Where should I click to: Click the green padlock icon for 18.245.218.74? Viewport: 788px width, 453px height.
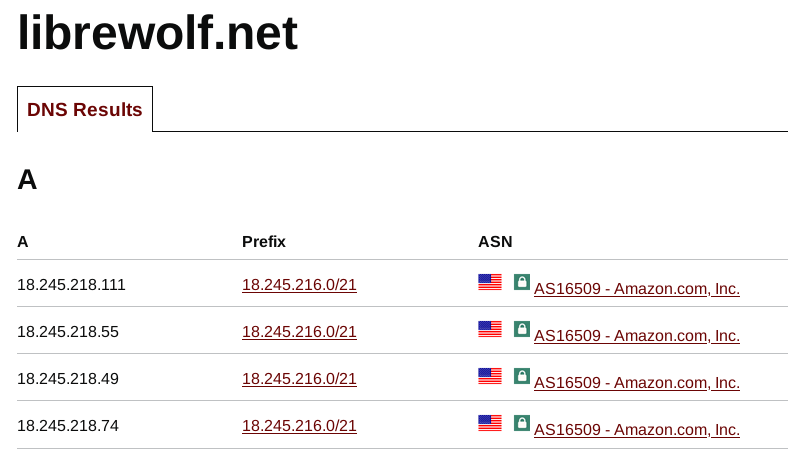pyautogui.click(x=522, y=423)
